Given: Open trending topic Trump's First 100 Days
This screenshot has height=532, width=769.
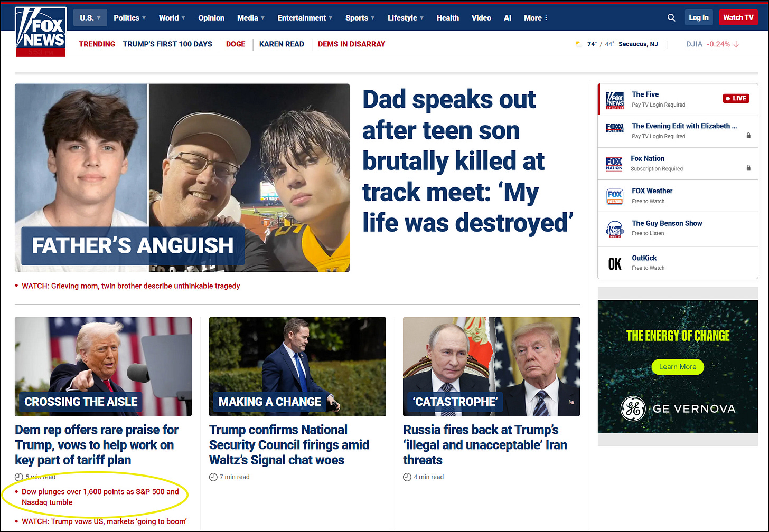Looking at the screenshot, I should 167,44.
